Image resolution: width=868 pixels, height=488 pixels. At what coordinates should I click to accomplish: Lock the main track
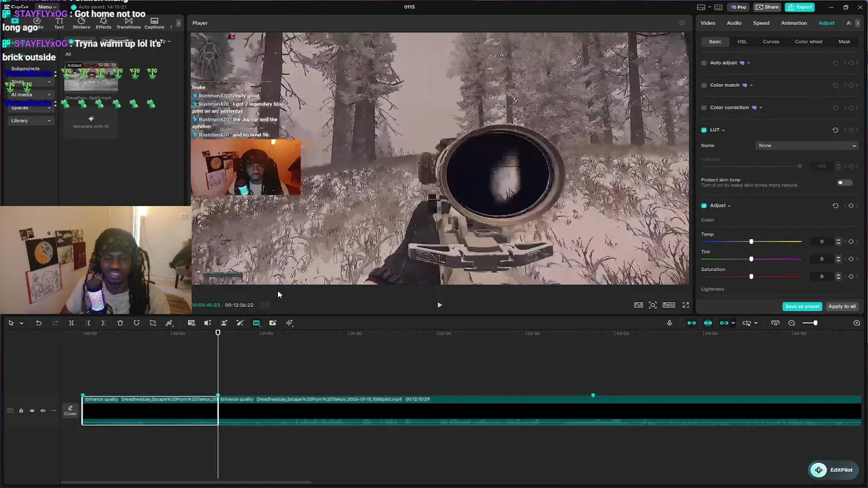(x=21, y=411)
